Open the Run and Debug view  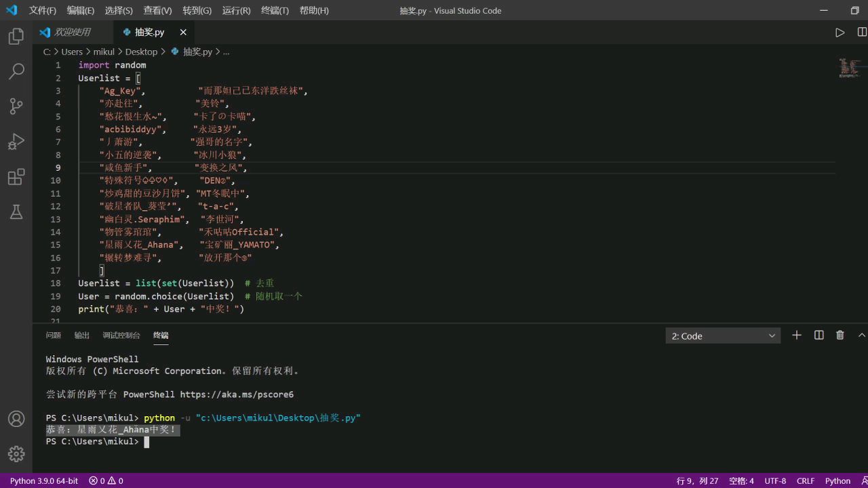(x=16, y=142)
